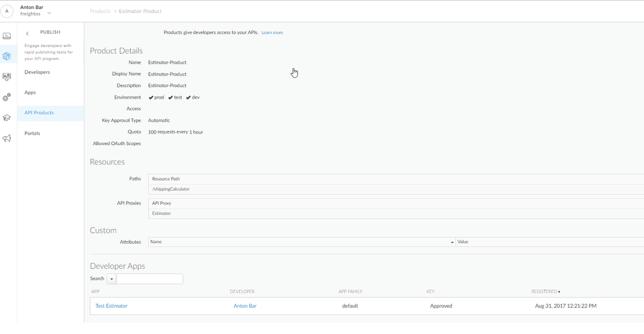This screenshot has height=334, width=644.
Task: Click the quota value '100 requests every 1 hour'
Action: pyautogui.click(x=175, y=132)
